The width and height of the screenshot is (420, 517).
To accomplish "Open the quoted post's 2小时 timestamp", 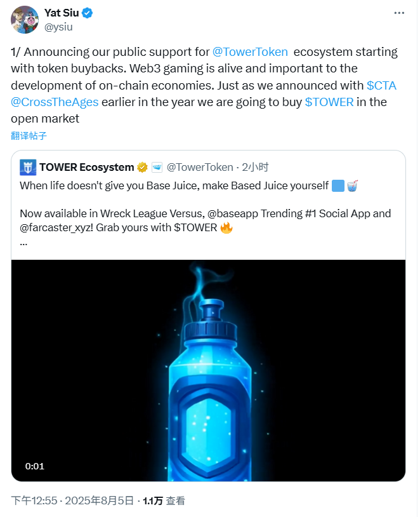I will pos(254,167).
